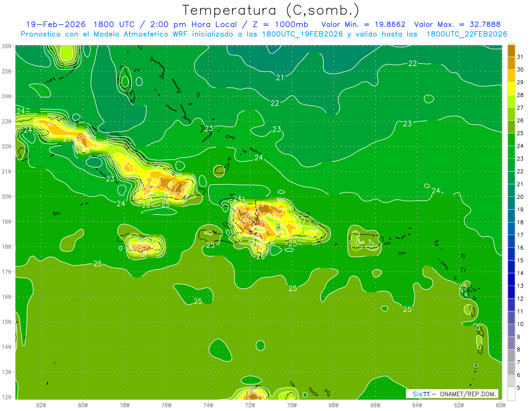Click the 5 white legend swatch
Screen dimensions: 532x411
tap(511, 394)
